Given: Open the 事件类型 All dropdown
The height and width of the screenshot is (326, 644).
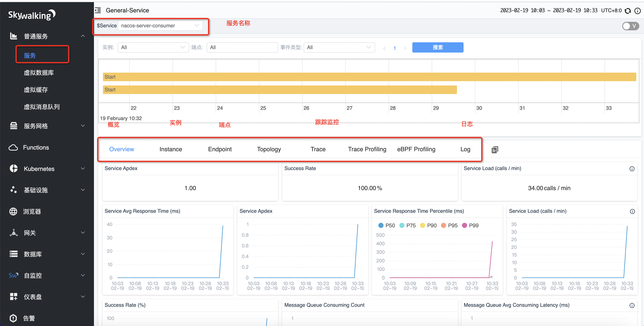Looking at the screenshot, I should coord(339,47).
